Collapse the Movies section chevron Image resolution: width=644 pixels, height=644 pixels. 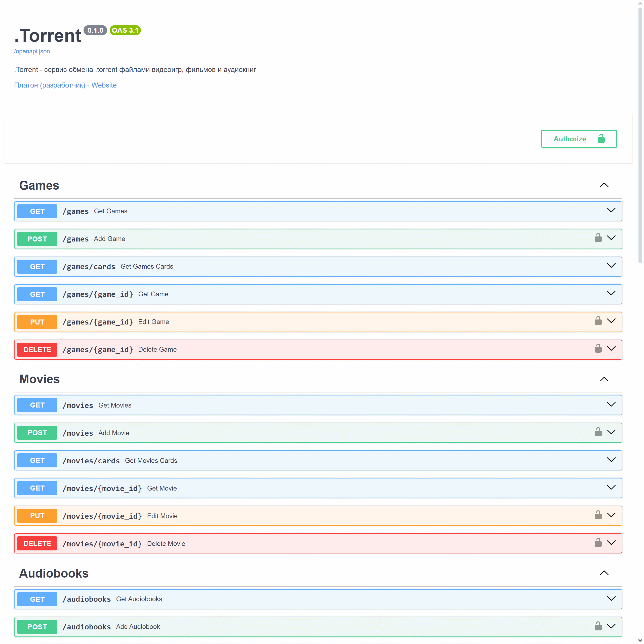click(604, 379)
